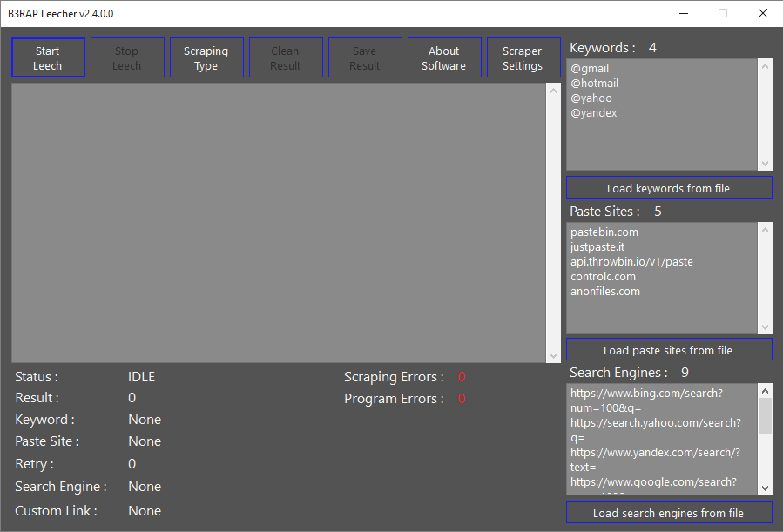Click the disabled Stop Leech button

(x=127, y=57)
